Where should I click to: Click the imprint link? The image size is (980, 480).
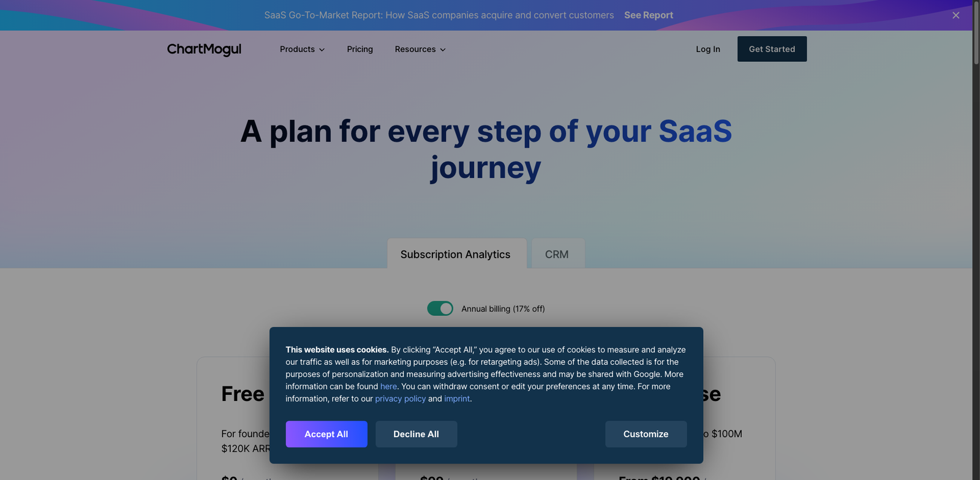pos(457,399)
